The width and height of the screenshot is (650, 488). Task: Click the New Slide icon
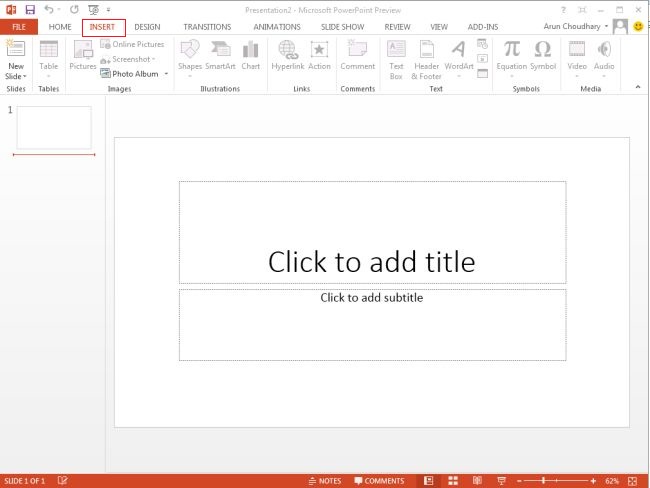click(x=15, y=49)
